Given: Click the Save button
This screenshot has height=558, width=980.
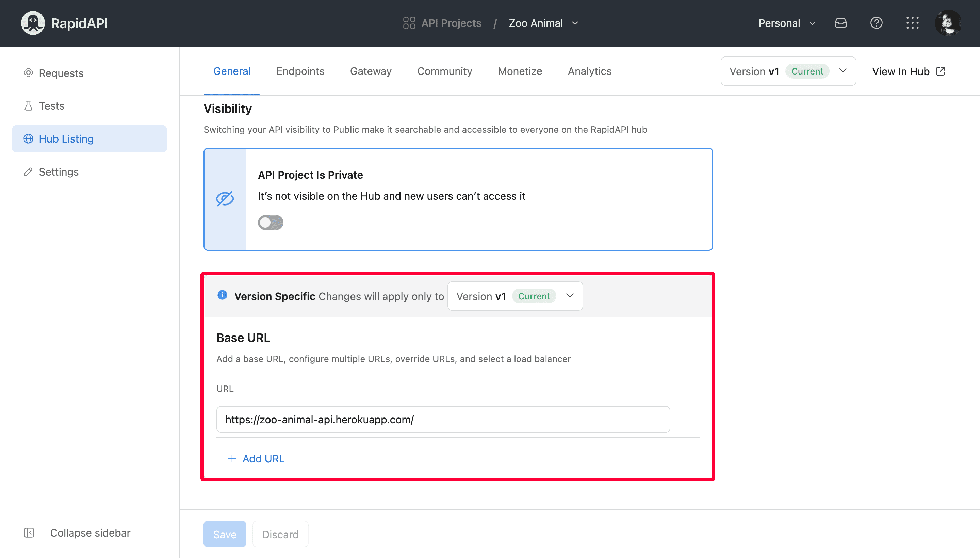Looking at the screenshot, I should 225,534.
